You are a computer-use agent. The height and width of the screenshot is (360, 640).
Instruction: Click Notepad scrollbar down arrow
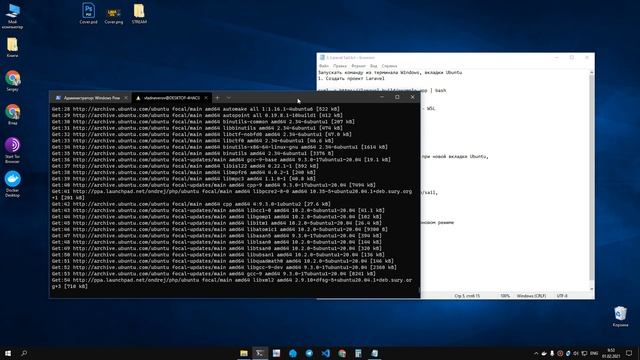click(591, 289)
